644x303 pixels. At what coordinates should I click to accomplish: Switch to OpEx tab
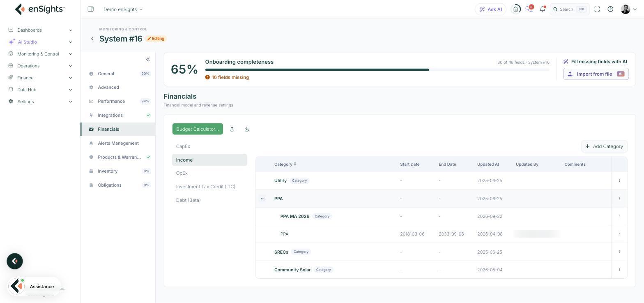coord(209,173)
